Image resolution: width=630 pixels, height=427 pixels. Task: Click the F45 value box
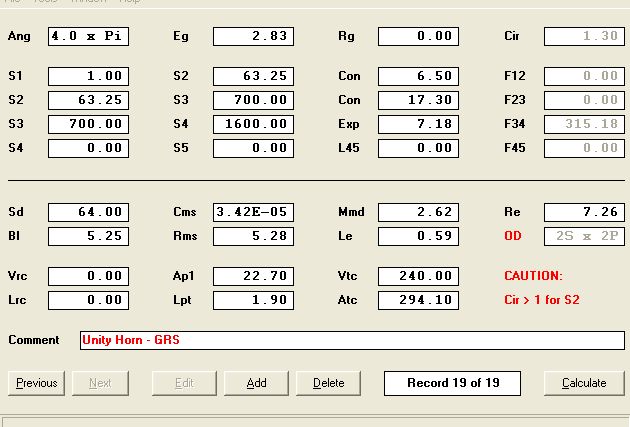coord(584,148)
